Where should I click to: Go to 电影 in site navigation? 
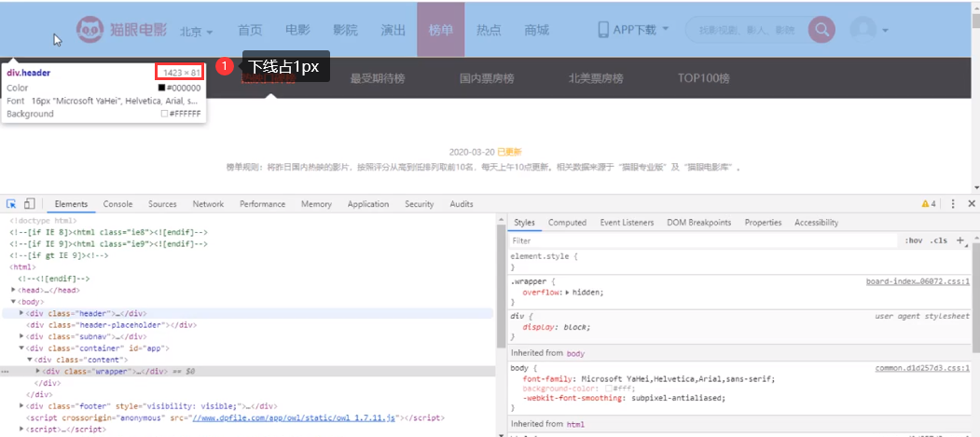coord(298,30)
